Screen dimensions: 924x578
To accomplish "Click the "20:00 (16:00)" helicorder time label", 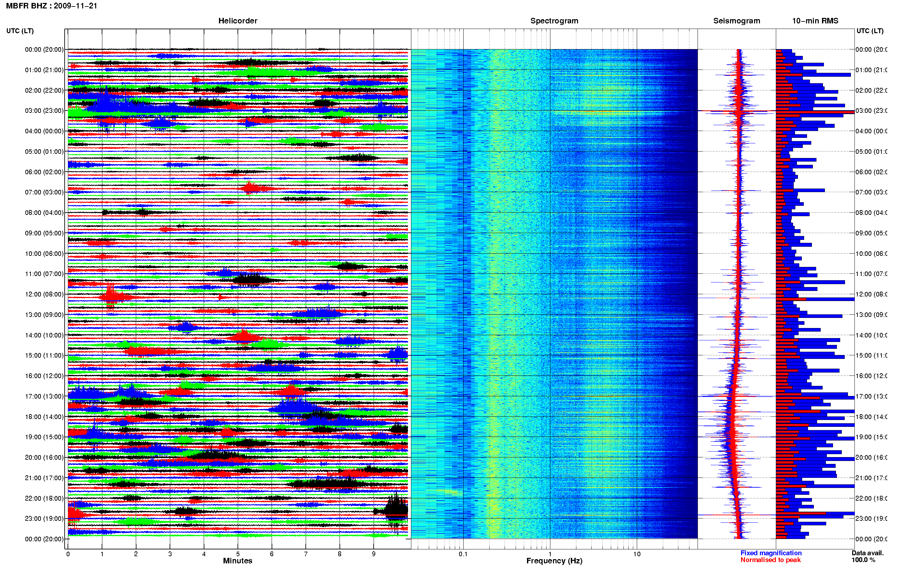I will coord(44,458).
